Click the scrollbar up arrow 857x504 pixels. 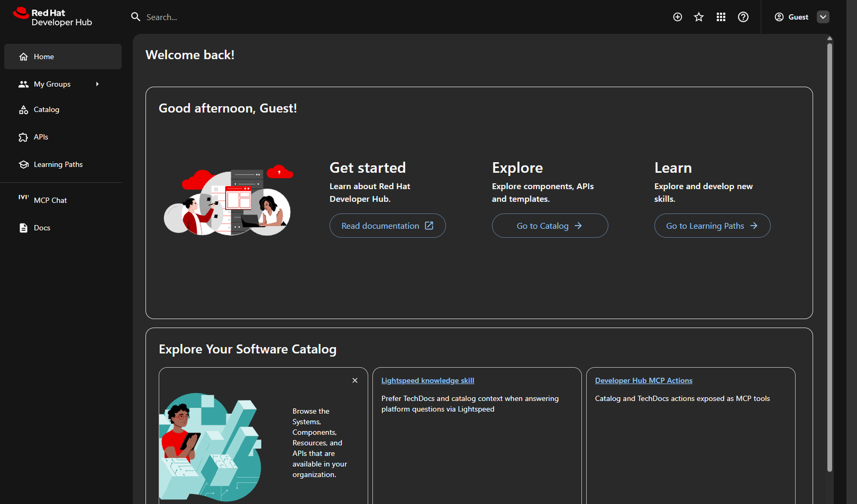[829, 38]
